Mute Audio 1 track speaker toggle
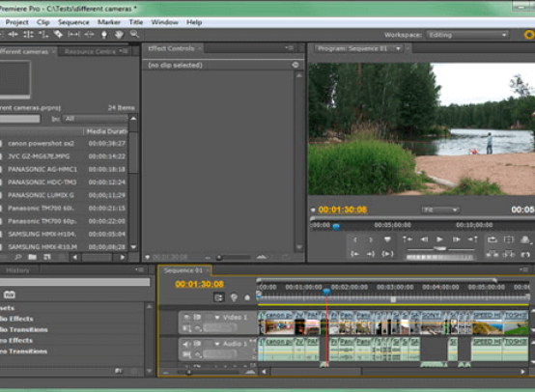Screen dimensions: 535x392 click(186, 344)
